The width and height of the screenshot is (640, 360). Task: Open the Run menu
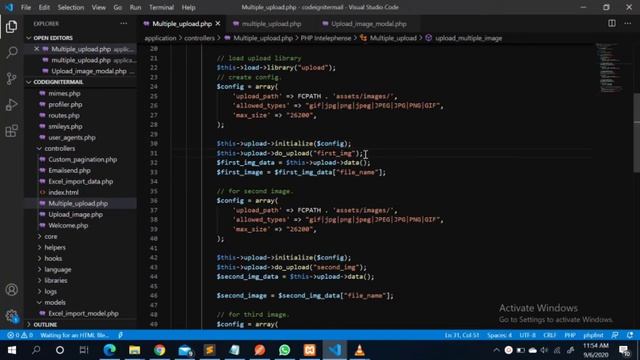135,7
